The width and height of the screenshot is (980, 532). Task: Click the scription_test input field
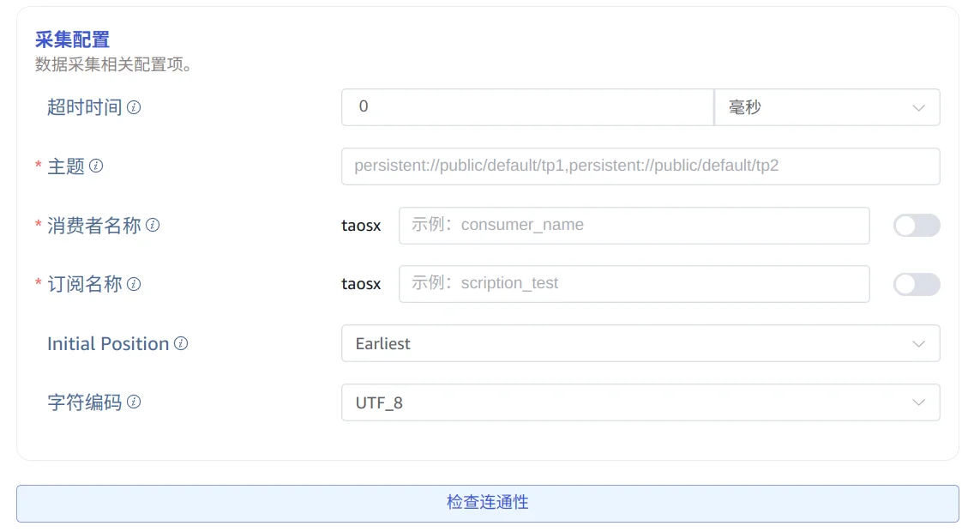pos(634,284)
